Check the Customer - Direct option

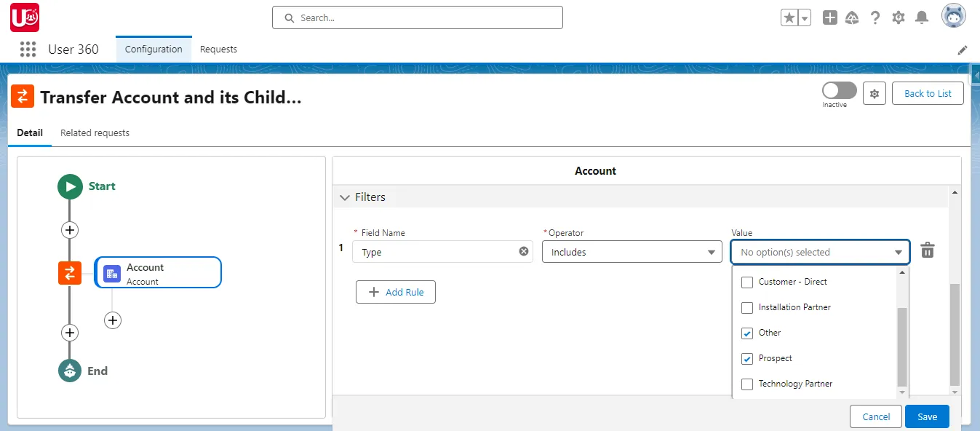point(746,282)
